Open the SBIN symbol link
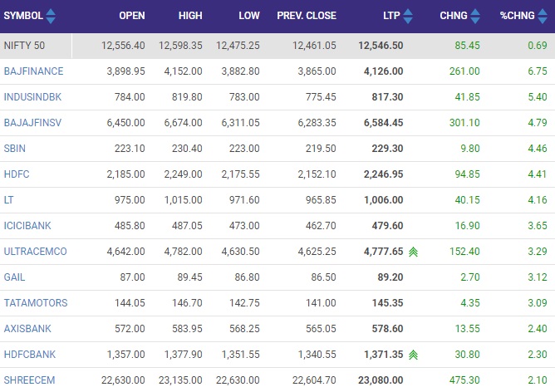 tap(14, 149)
